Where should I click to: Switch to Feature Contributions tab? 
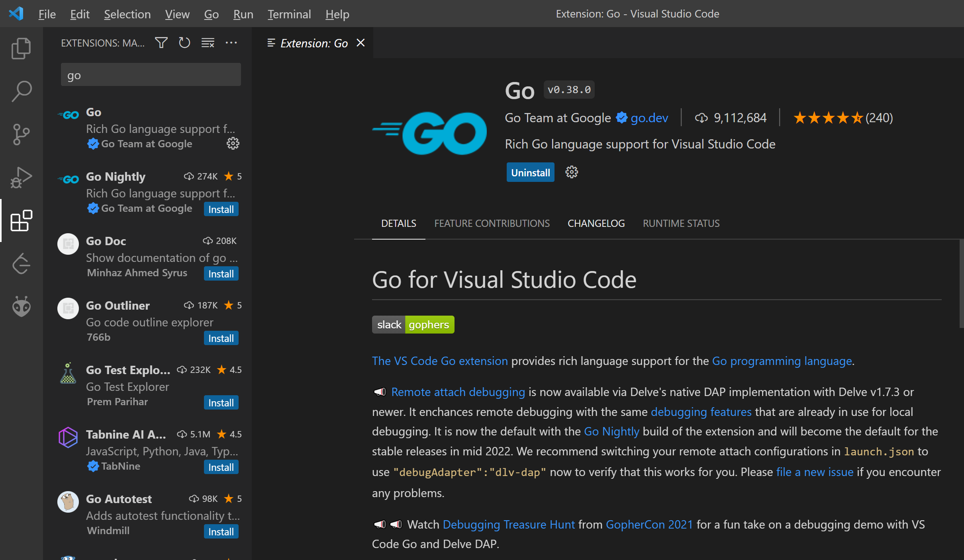coord(492,223)
